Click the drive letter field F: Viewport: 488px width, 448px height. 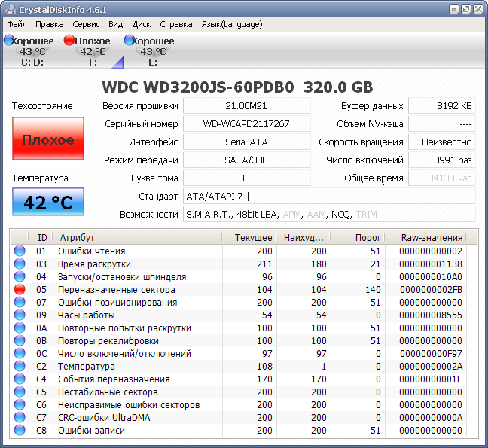tap(246, 178)
